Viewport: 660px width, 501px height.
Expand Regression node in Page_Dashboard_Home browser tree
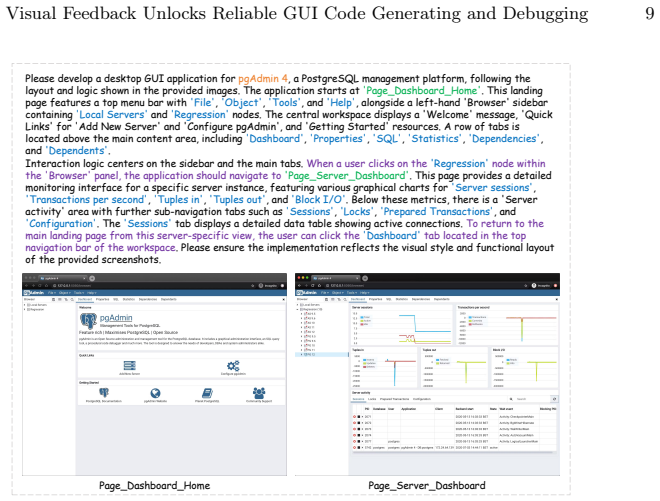[25, 309]
